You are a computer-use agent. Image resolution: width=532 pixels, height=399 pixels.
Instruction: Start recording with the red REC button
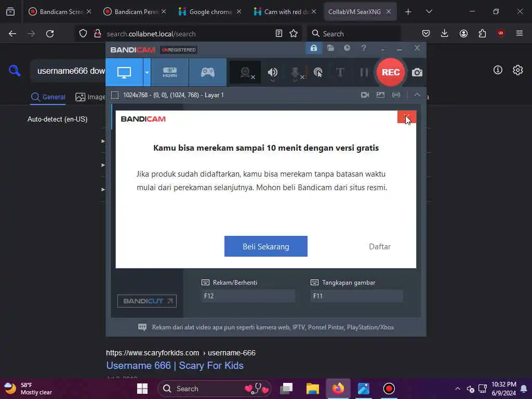click(391, 72)
